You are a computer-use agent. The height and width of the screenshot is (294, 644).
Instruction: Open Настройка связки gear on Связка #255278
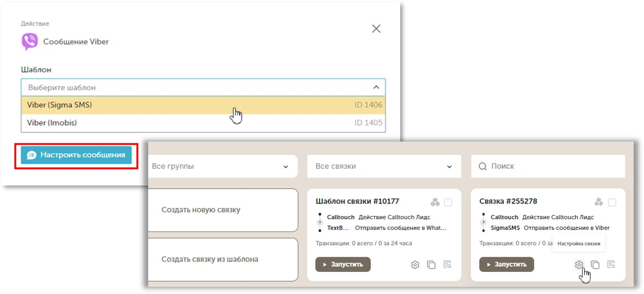click(x=579, y=265)
